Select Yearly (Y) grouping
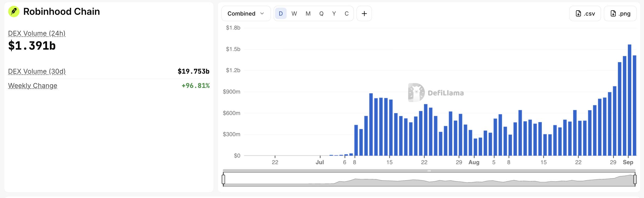Viewport: 644px width, 198px height. tap(334, 13)
